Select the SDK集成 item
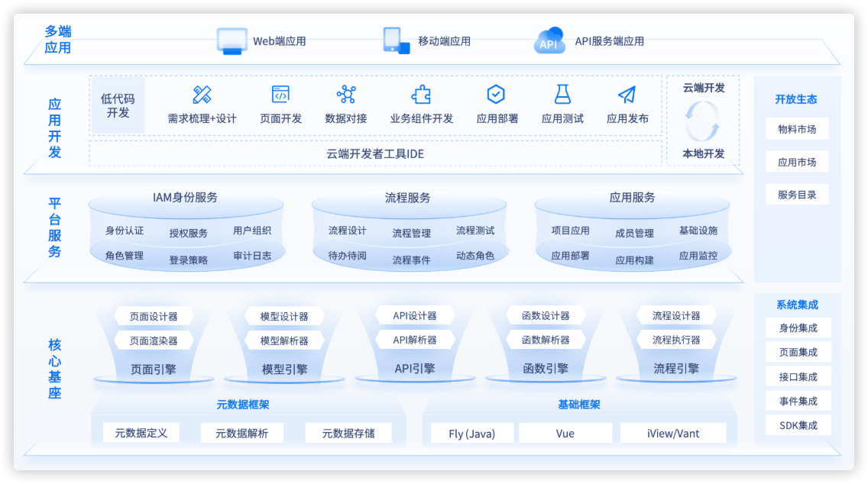The height and width of the screenshot is (484, 868). click(798, 425)
